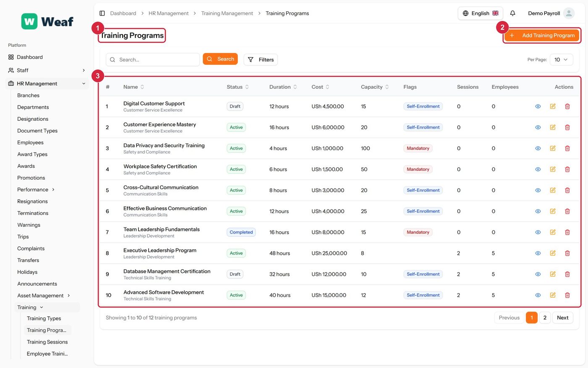
Task: Delete Executive Leadership Program row
Action: [567, 253]
